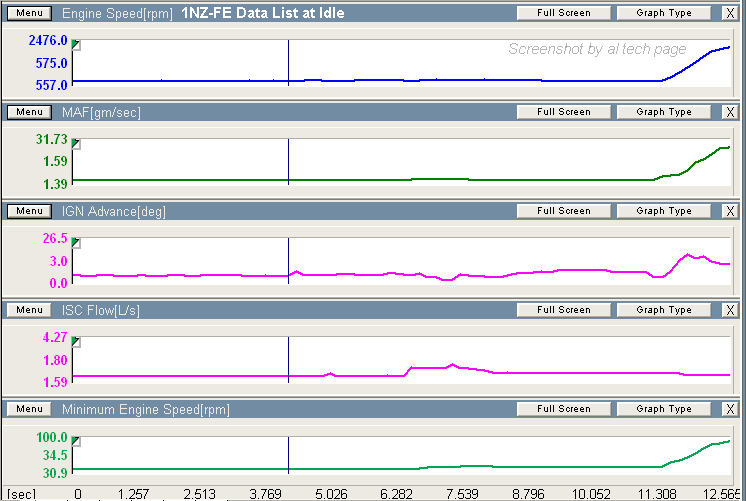746x501 pixels.
Task: Open the Menu for MAF graph
Action: click(x=29, y=112)
